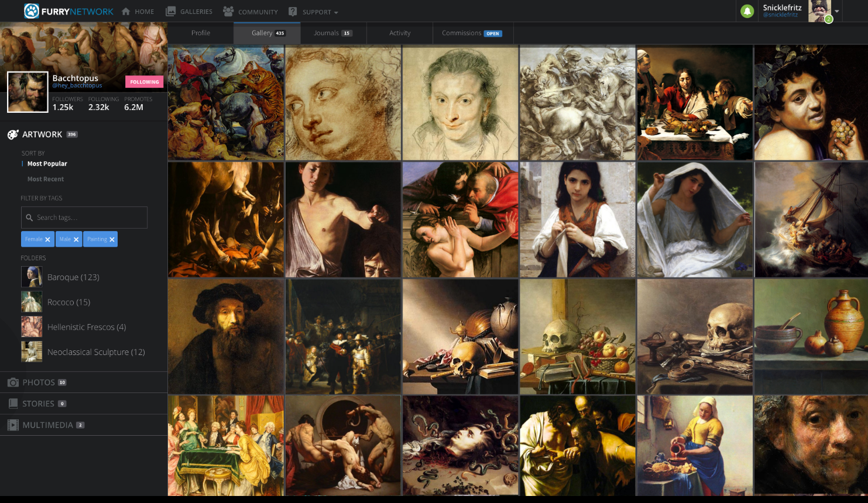The width and height of the screenshot is (868, 503).
Task: Click the Bacchtopus profile avatar
Action: point(28,92)
